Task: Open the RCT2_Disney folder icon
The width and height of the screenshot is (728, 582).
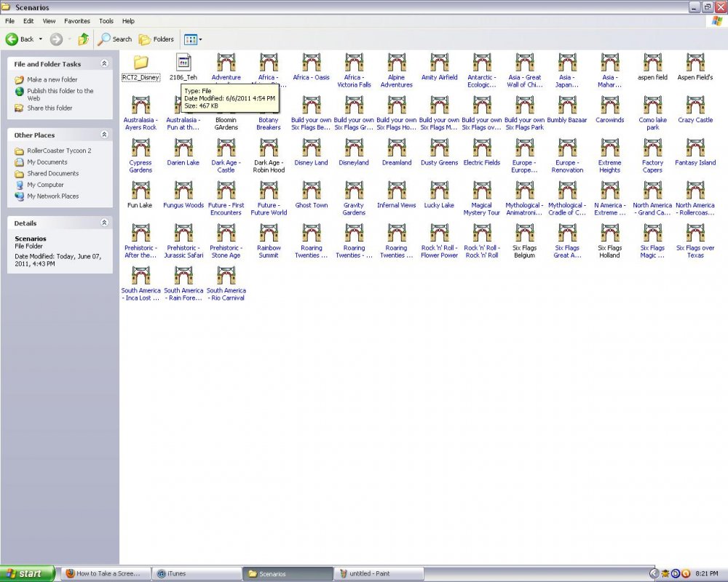Action: click(x=141, y=63)
